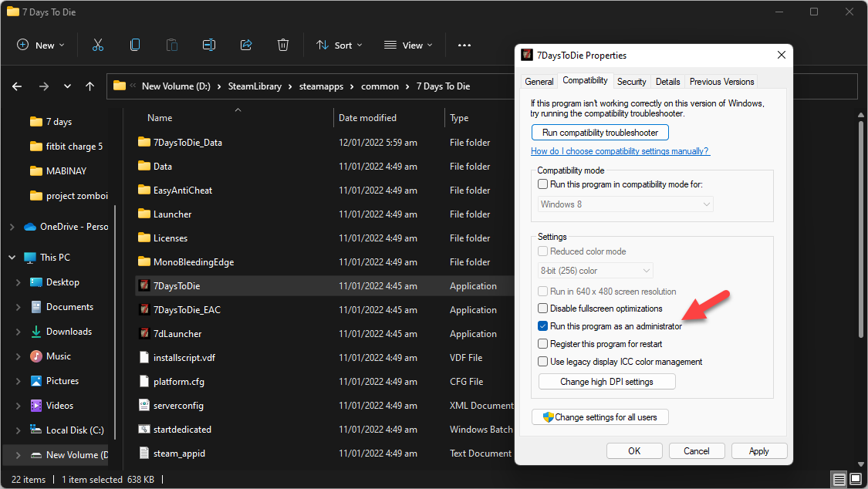Switch to the General tab
The width and height of the screenshot is (868, 489).
coord(539,81)
